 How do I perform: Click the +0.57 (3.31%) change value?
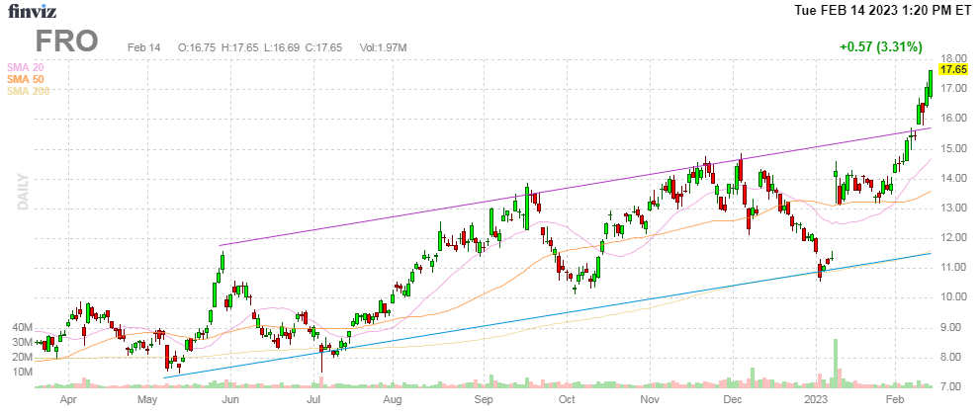881,46
